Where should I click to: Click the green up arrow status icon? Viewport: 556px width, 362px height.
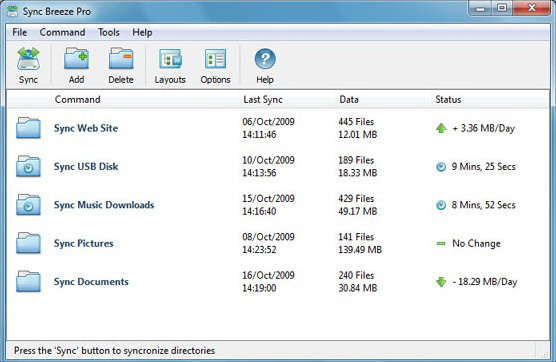441,128
